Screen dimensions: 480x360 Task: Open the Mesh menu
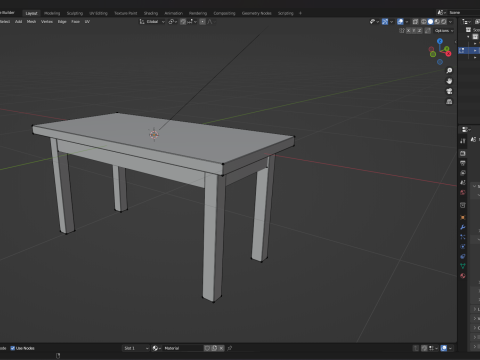click(x=31, y=22)
